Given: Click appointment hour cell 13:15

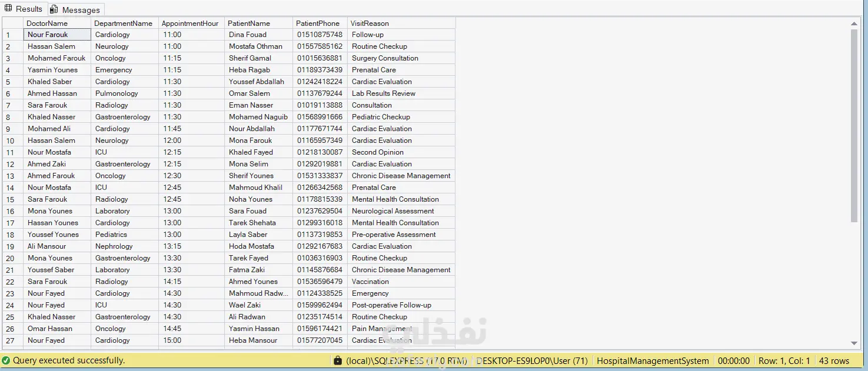Looking at the screenshot, I should (x=191, y=246).
